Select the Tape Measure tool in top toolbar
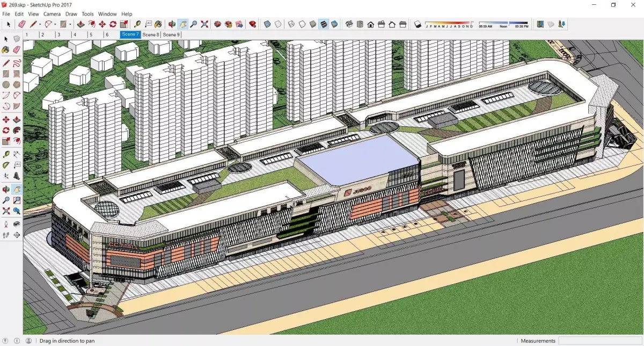 tap(137, 24)
